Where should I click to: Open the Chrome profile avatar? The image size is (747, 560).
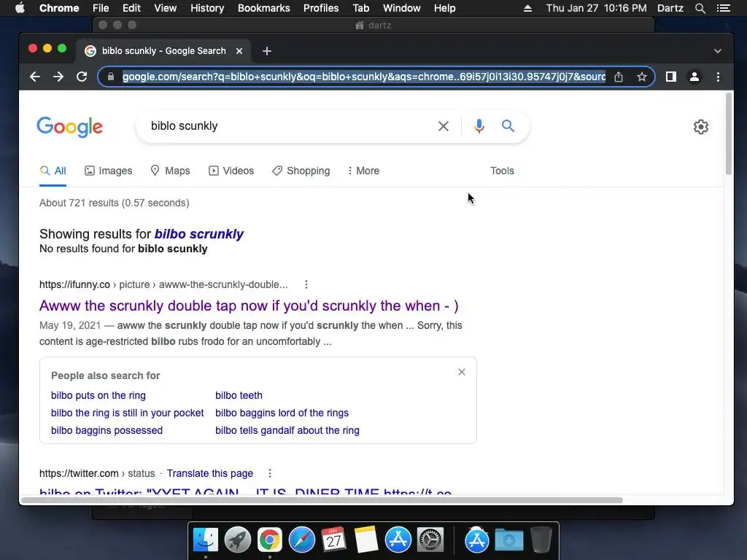(x=694, y=77)
